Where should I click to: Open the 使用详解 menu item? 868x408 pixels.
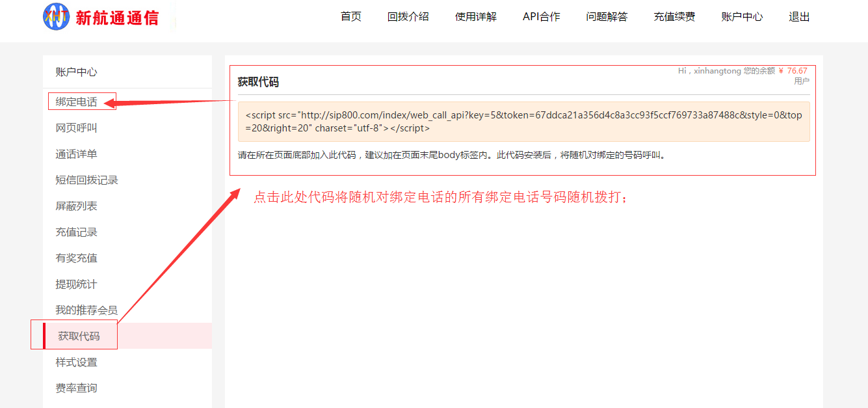point(476,17)
